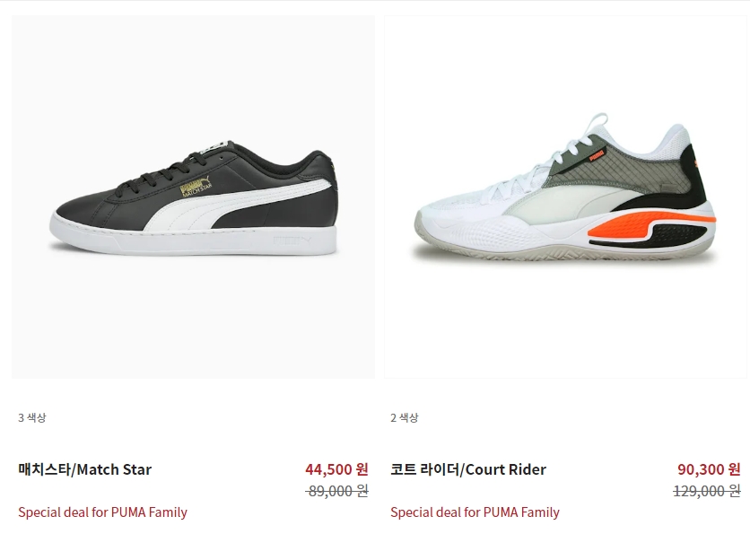Open Special deal for PUMA Family under Match Star
Image resolution: width=750 pixels, height=560 pixels.
102,512
